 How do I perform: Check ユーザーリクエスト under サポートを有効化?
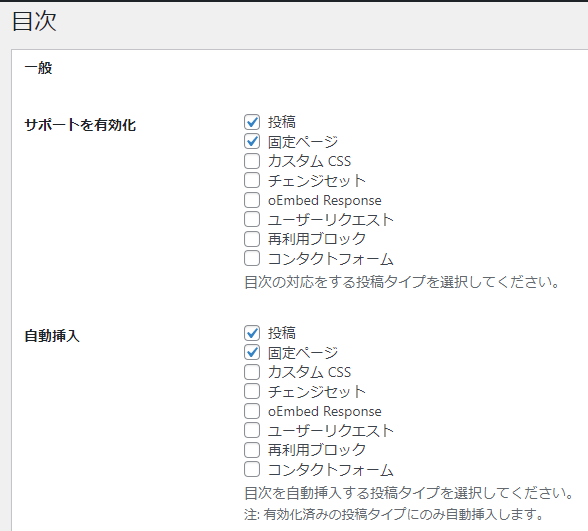coord(252,219)
